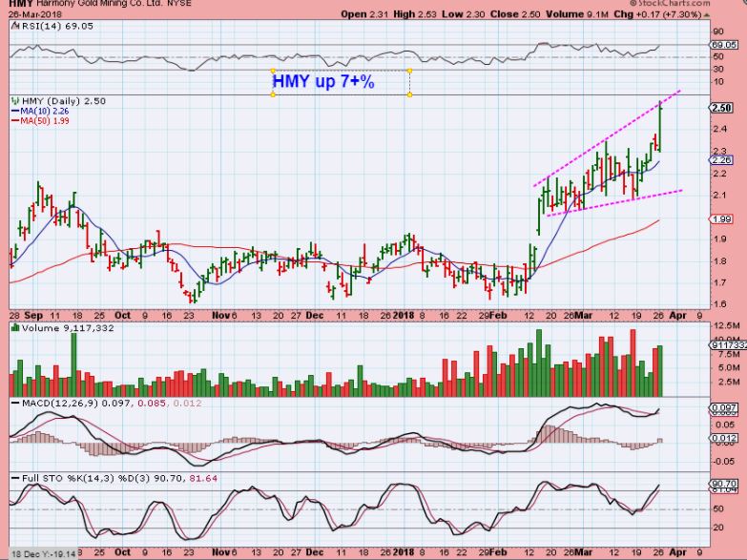
Task: Click the 69.05 RSI value tag on right axis
Action: click(724, 45)
